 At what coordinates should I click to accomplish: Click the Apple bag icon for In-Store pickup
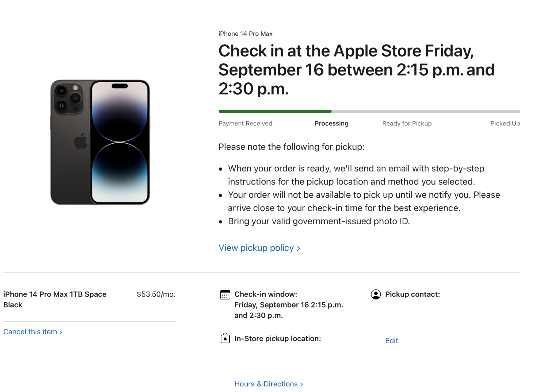225,339
